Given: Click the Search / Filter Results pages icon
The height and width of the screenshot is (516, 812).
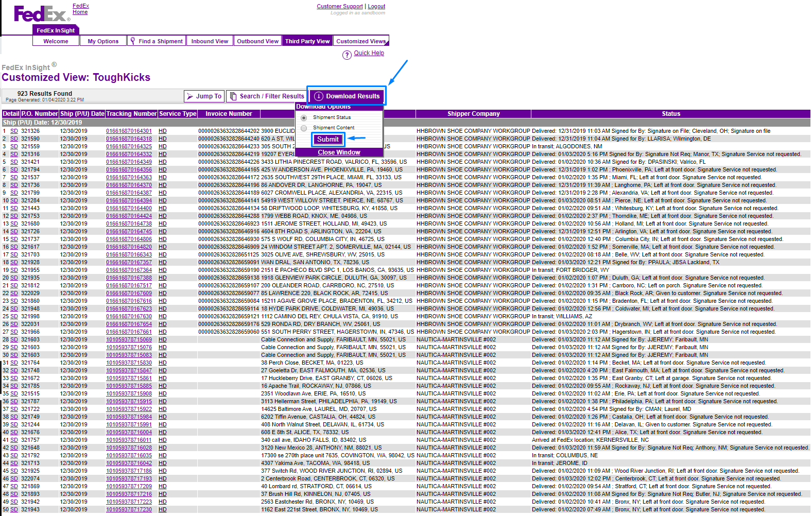Looking at the screenshot, I should pyautogui.click(x=233, y=96).
